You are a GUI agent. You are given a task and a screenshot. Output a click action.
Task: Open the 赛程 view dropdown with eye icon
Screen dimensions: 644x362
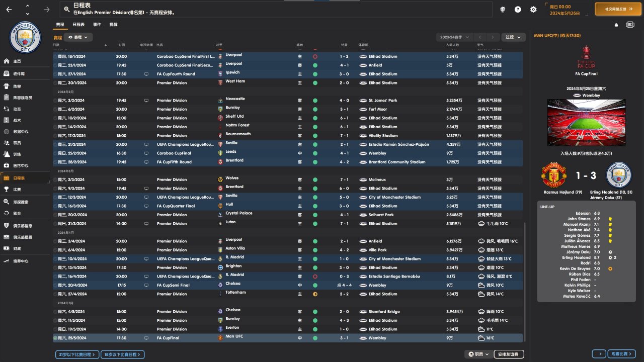[x=79, y=37]
